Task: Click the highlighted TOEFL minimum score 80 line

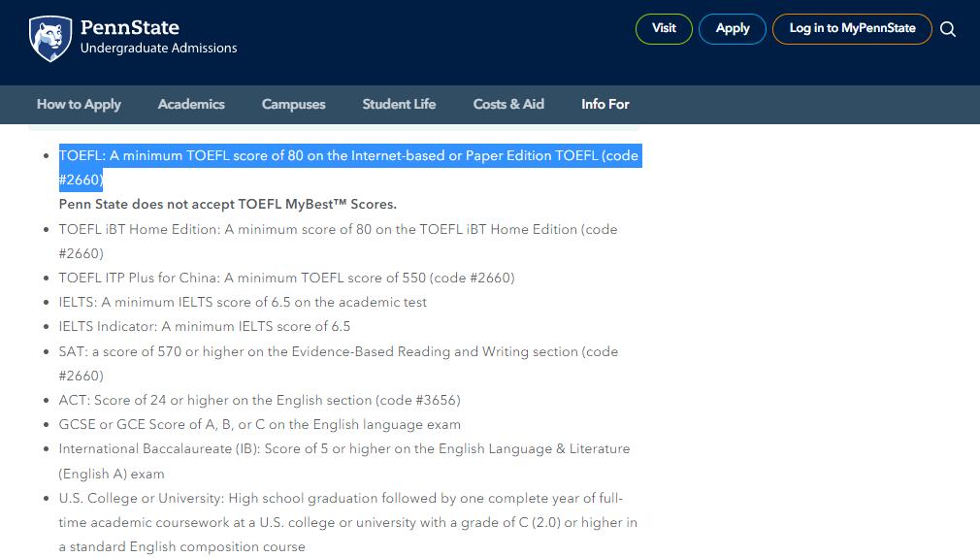Action: point(348,168)
